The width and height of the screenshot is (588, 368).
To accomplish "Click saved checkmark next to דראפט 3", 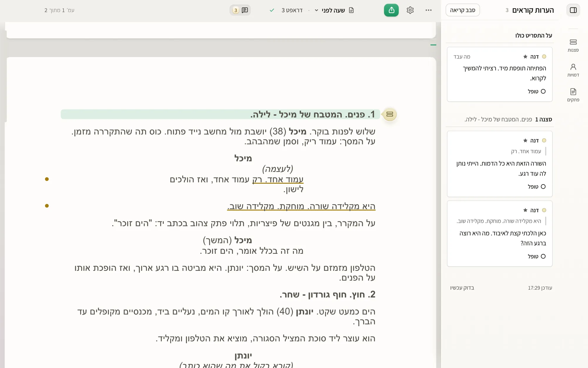I will point(272,10).
